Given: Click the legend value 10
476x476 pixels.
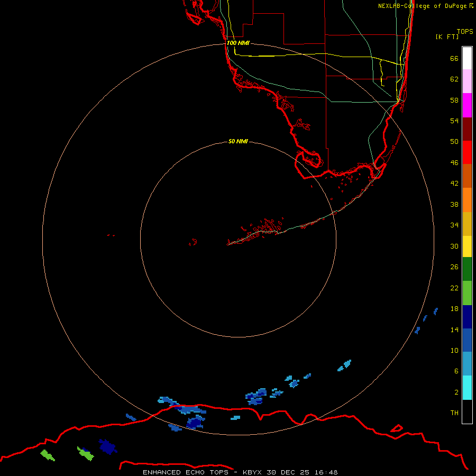Looking at the screenshot, I should tap(454, 351).
